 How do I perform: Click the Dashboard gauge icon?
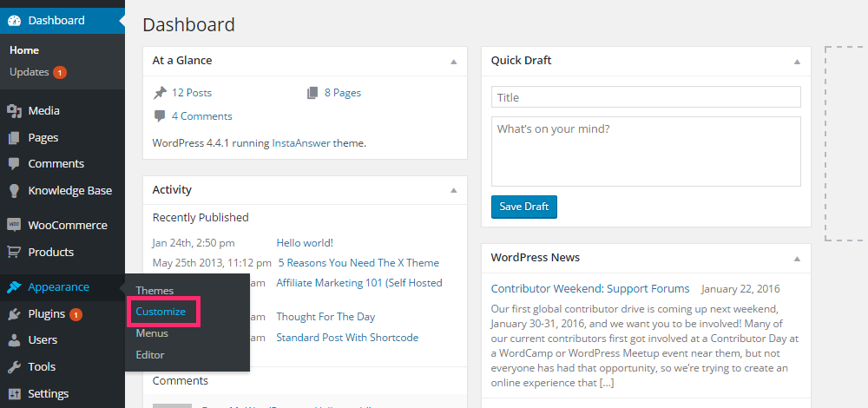coord(15,21)
